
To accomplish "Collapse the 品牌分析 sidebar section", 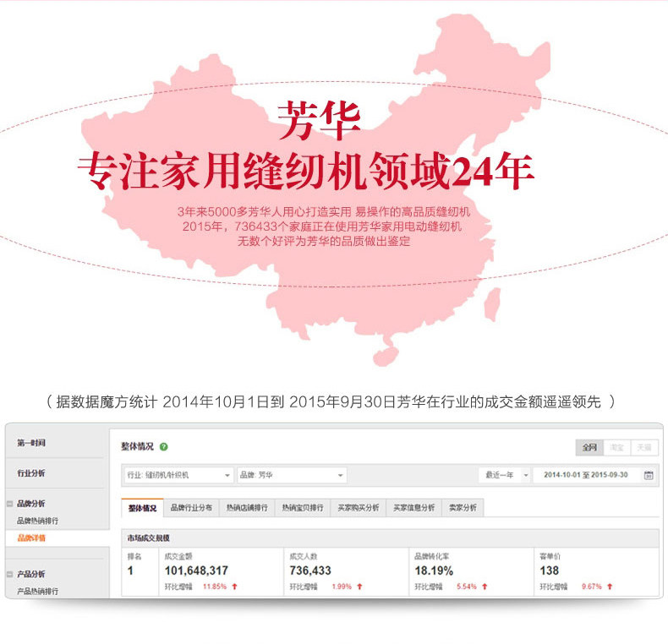I will pos(9,504).
